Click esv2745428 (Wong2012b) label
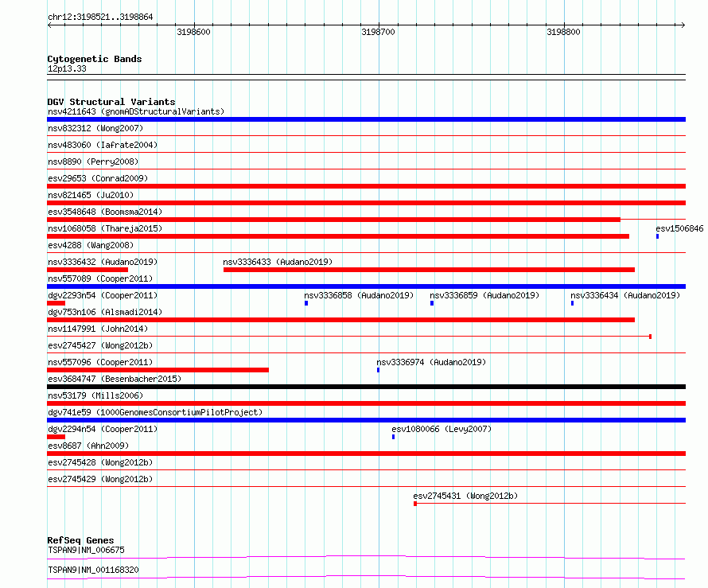The width and height of the screenshot is (708, 588). tap(100, 462)
